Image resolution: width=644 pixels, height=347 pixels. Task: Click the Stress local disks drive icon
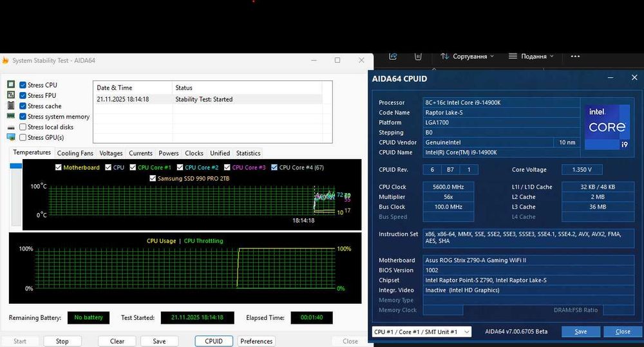click(11, 127)
